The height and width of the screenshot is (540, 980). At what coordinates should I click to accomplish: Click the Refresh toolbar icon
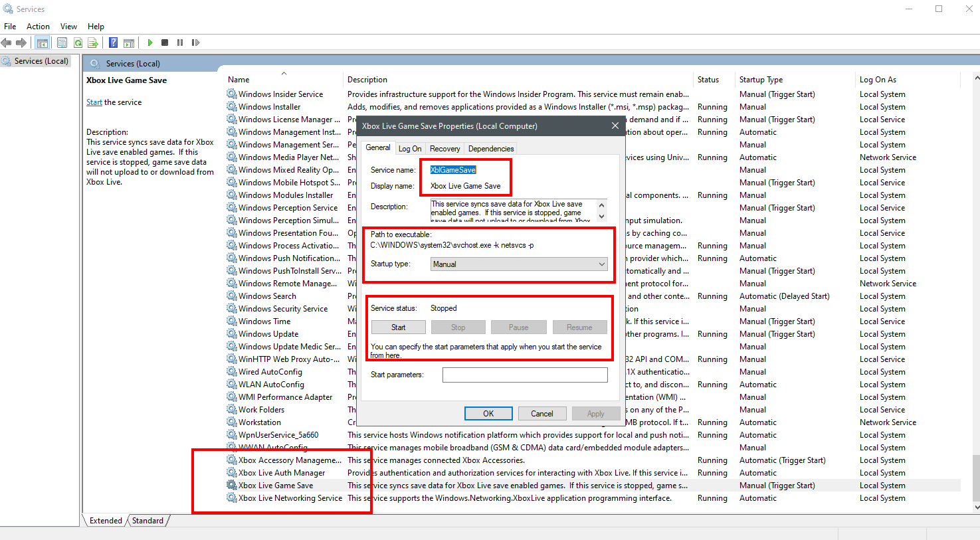[78, 43]
